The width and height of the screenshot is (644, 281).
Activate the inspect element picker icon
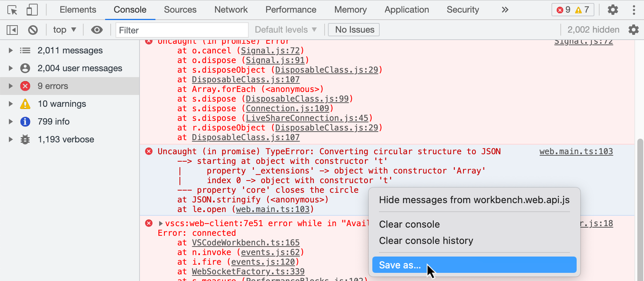(12, 10)
